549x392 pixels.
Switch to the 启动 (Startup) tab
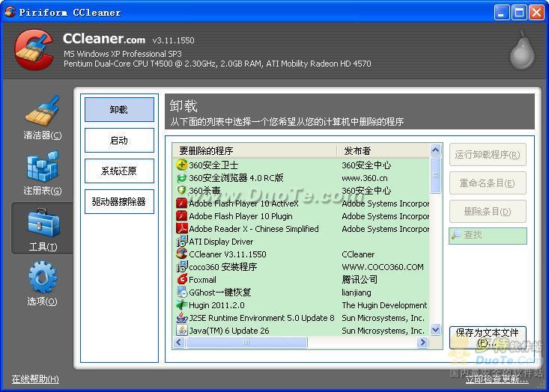[119, 140]
